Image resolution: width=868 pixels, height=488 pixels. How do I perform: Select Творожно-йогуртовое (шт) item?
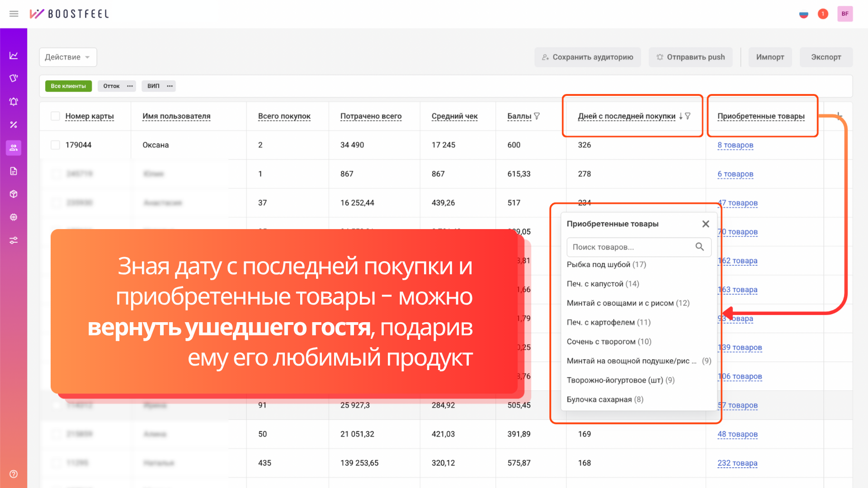(x=620, y=380)
